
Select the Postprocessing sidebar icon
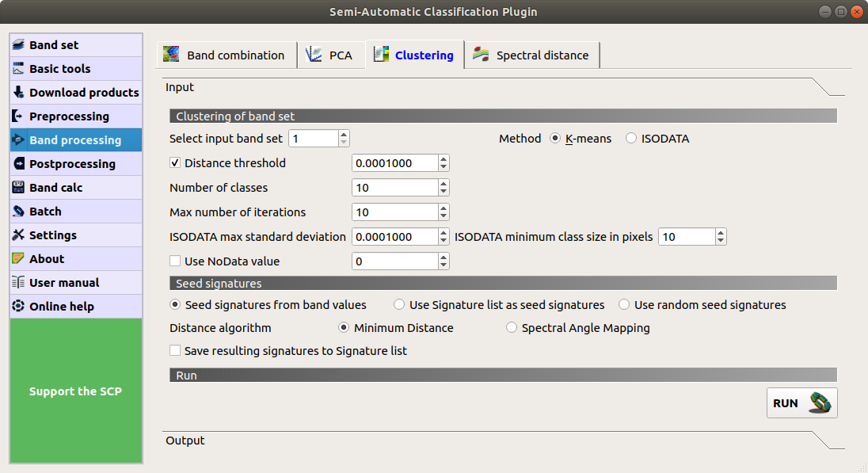pyautogui.click(x=19, y=164)
